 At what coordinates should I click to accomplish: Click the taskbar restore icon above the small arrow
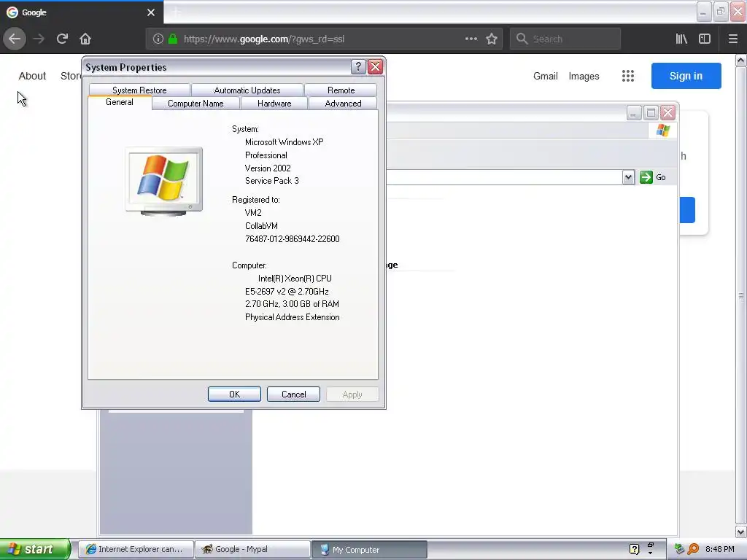pos(650,545)
